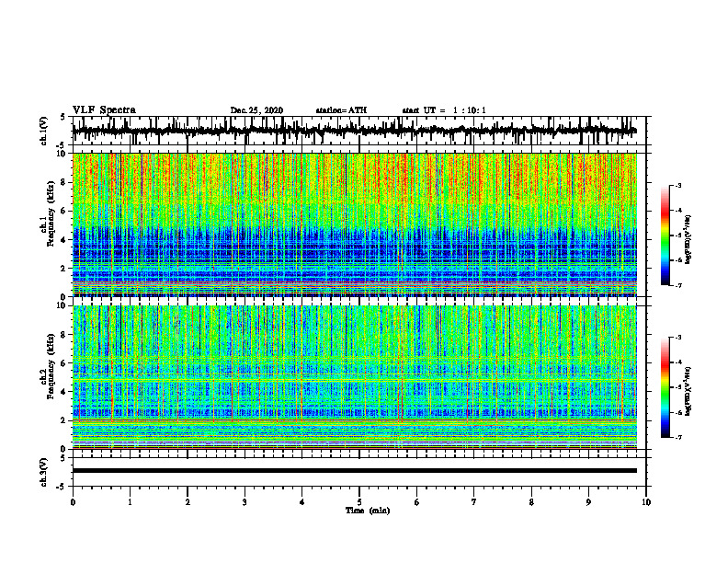Click the "Time (min)" axis label
The width and height of the screenshot is (728, 563).
[x=368, y=511]
